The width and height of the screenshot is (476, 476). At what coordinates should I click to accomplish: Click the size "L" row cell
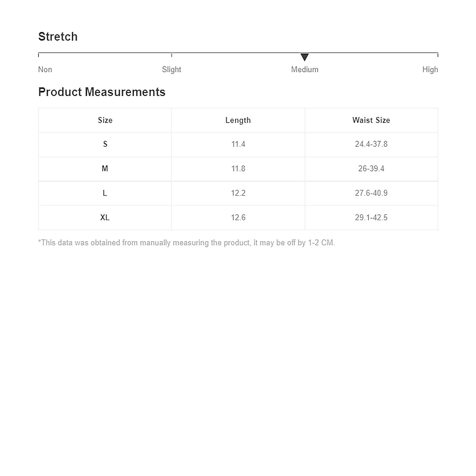(x=105, y=193)
